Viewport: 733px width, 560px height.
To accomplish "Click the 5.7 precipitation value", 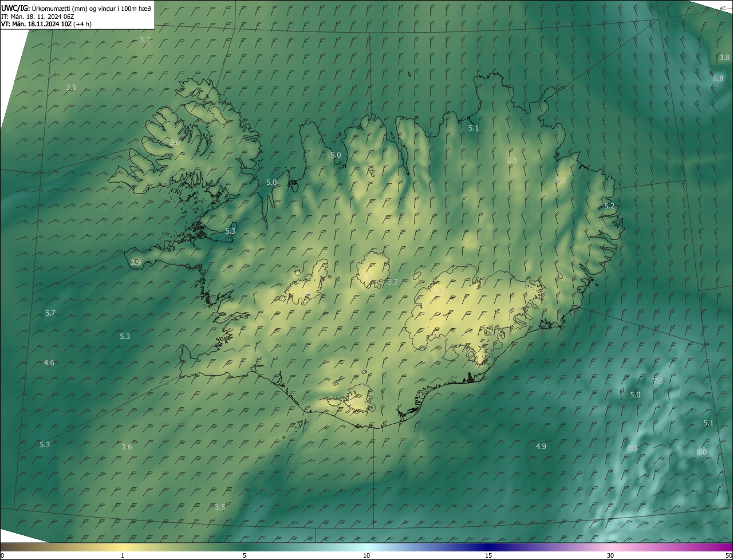I will (x=50, y=313).
